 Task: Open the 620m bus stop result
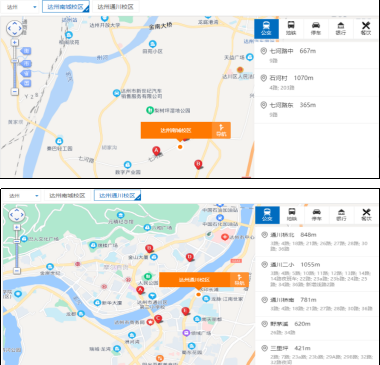(x=317, y=328)
